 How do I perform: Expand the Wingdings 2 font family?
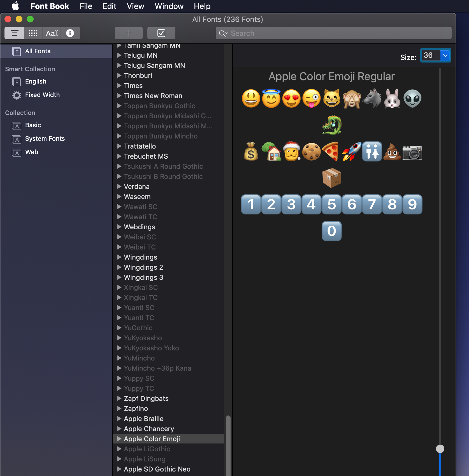click(119, 267)
